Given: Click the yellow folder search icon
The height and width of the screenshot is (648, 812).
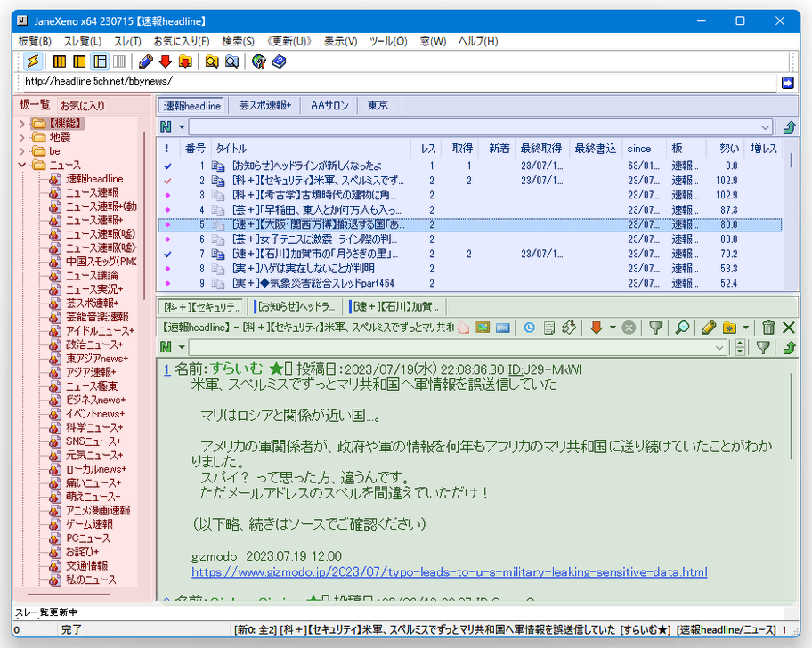Looking at the screenshot, I should coord(212,61).
